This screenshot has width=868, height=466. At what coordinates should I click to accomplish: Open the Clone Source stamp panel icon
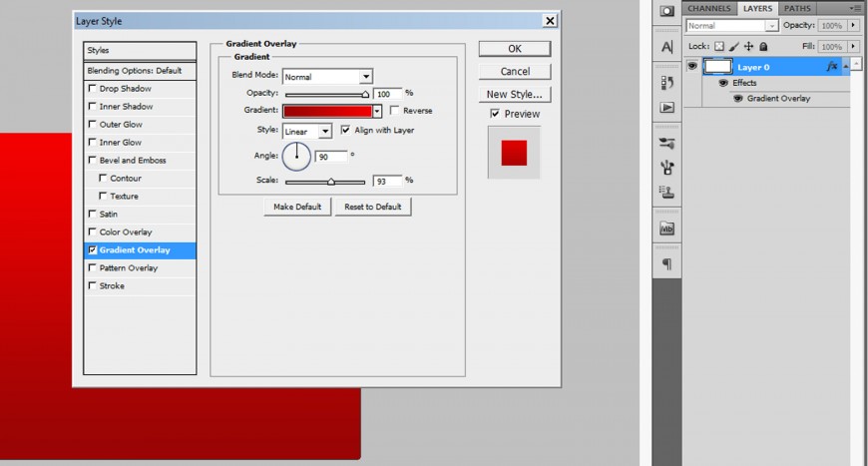coord(667,192)
